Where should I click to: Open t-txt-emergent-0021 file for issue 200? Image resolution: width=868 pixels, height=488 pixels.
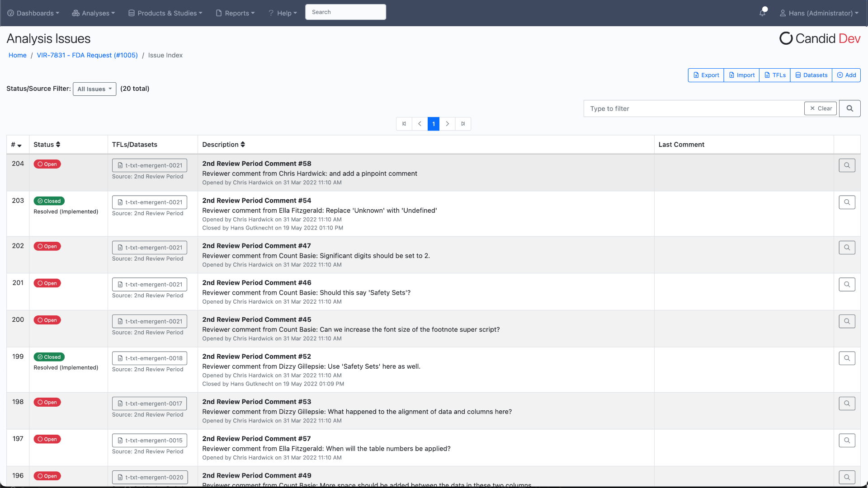[x=150, y=321]
